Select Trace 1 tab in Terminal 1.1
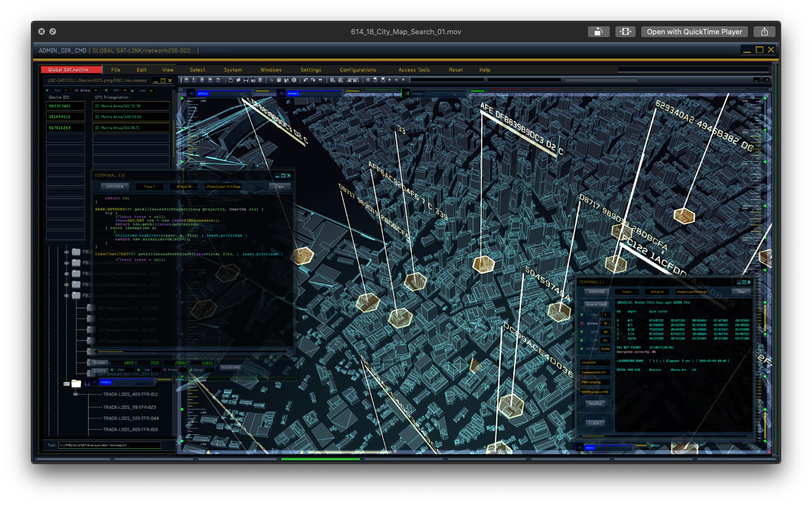Viewport: 812px width, 505px height. [x=627, y=292]
